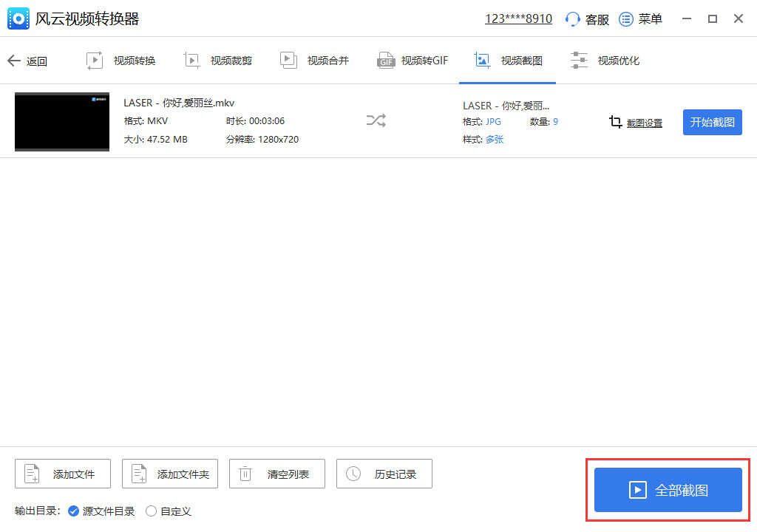Switch to the 视频转GIF tab
Viewport: 757px width, 532px height.
pos(413,61)
